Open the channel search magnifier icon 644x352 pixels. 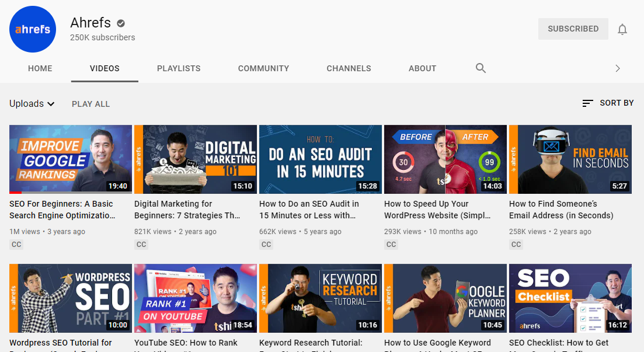[481, 68]
